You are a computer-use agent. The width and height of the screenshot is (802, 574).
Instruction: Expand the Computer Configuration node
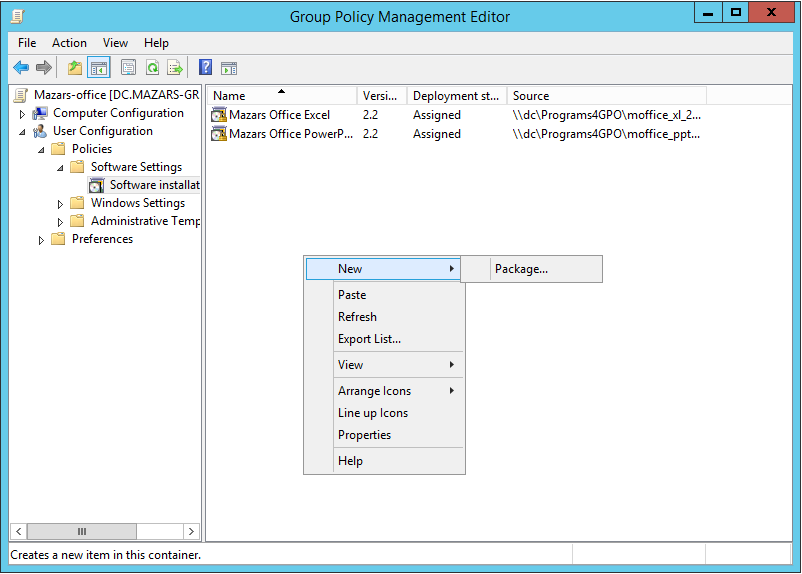click(22, 114)
